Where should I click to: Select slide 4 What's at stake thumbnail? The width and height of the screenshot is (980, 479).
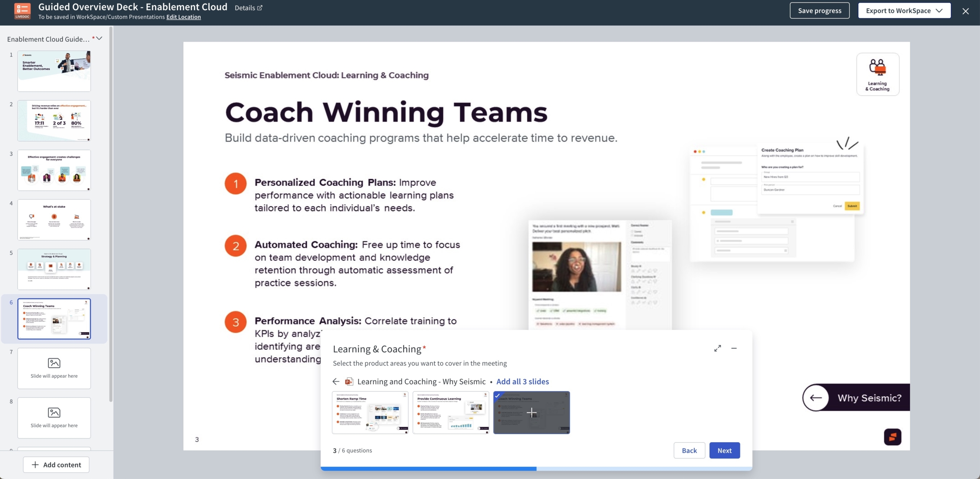[54, 220]
